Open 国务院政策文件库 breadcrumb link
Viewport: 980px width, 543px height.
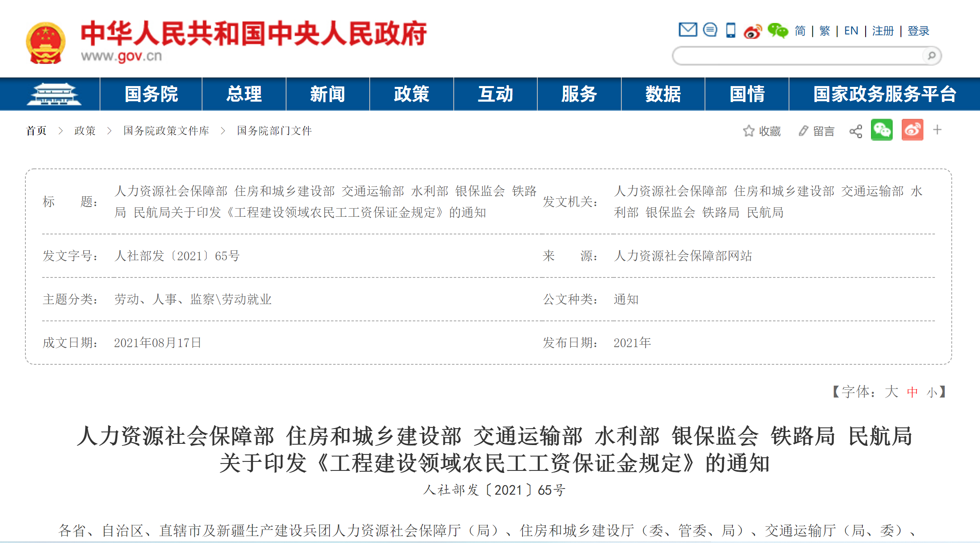[x=166, y=131]
